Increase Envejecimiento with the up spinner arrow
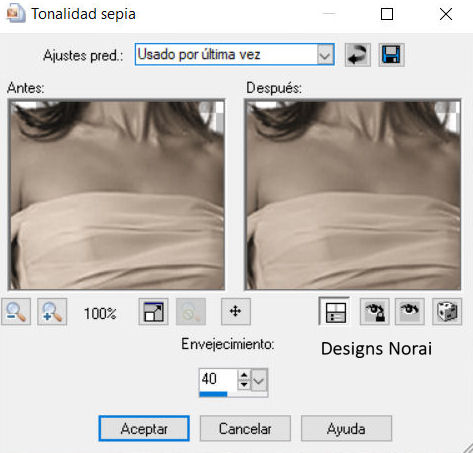 coord(244,375)
